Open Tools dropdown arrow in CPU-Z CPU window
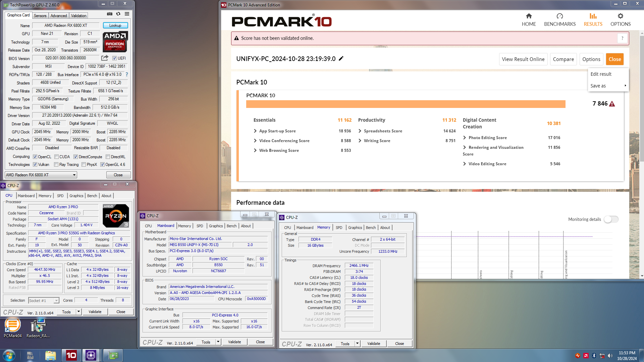Viewport: 644px width, 362px height. coord(78,312)
